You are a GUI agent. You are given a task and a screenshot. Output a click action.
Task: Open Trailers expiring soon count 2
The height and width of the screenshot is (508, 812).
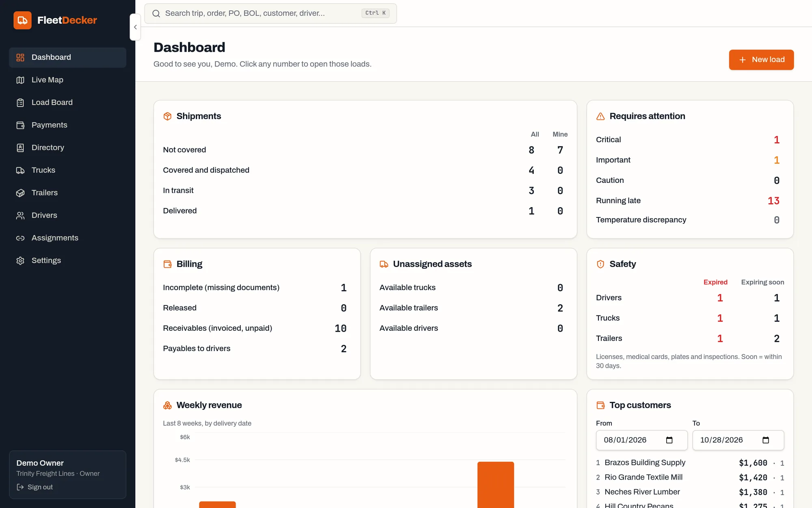[x=777, y=339]
